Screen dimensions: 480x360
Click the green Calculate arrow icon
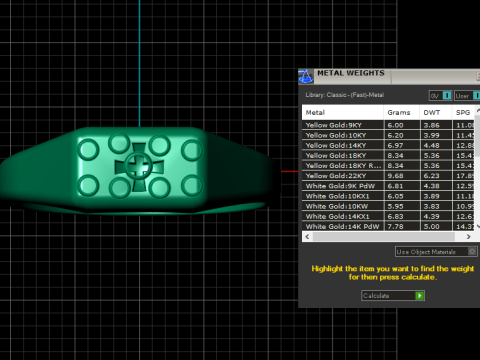(x=420, y=296)
